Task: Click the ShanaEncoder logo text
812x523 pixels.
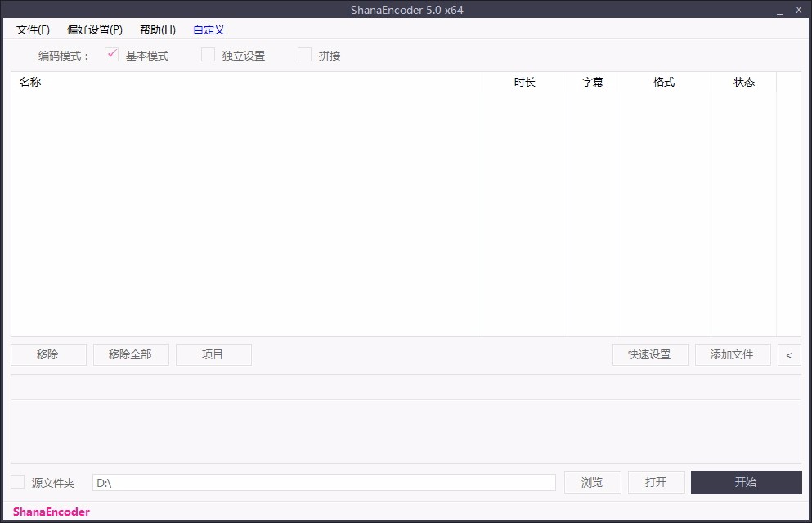Action: pos(50,512)
